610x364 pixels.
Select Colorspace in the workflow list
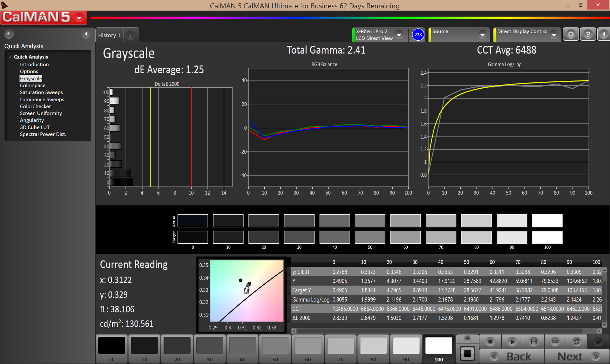pos(32,85)
